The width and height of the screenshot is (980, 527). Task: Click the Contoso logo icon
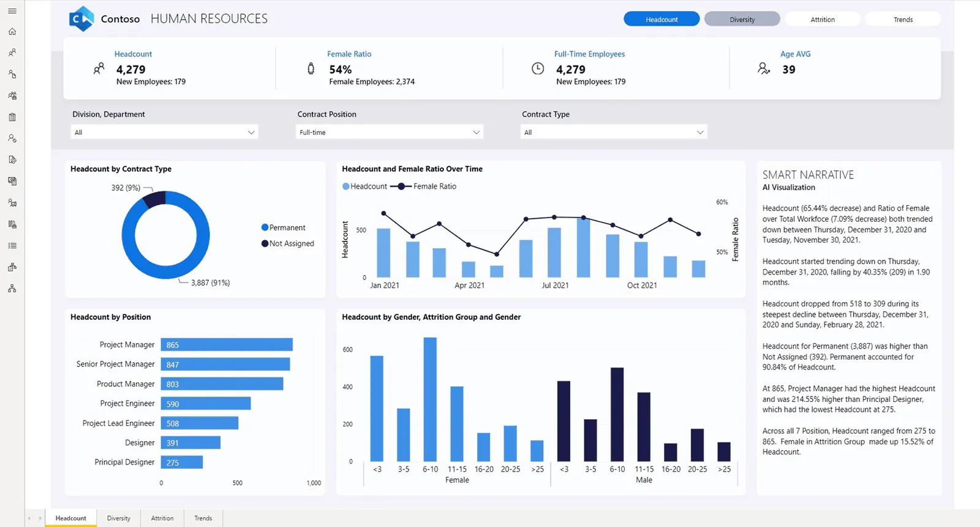click(81, 19)
